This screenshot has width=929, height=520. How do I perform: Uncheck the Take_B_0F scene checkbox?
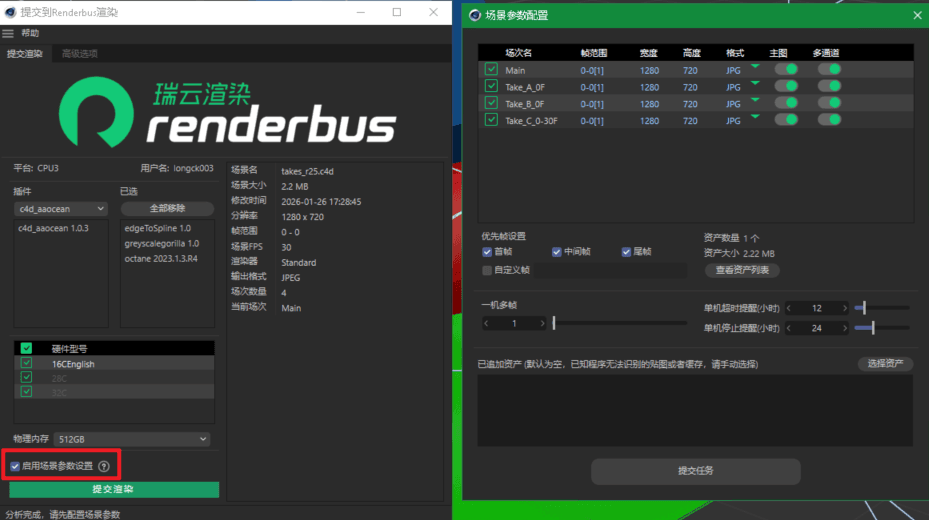(491, 103)
